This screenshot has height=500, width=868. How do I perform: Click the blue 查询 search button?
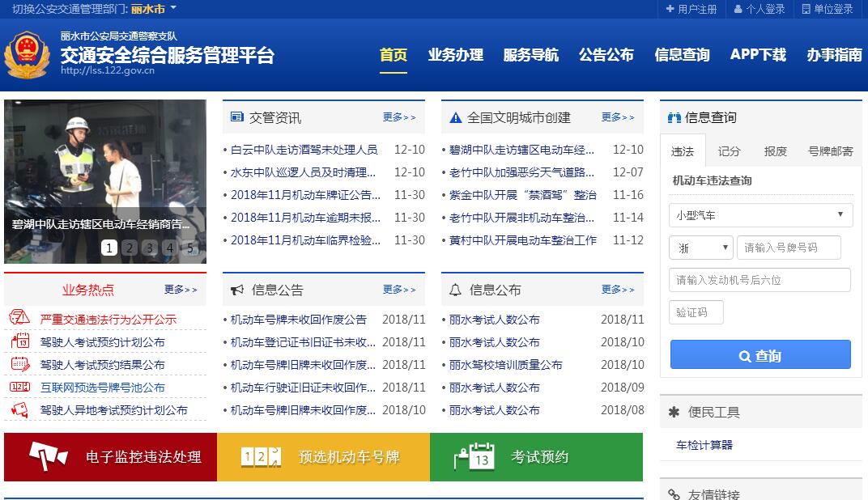[x=759, y=355]
